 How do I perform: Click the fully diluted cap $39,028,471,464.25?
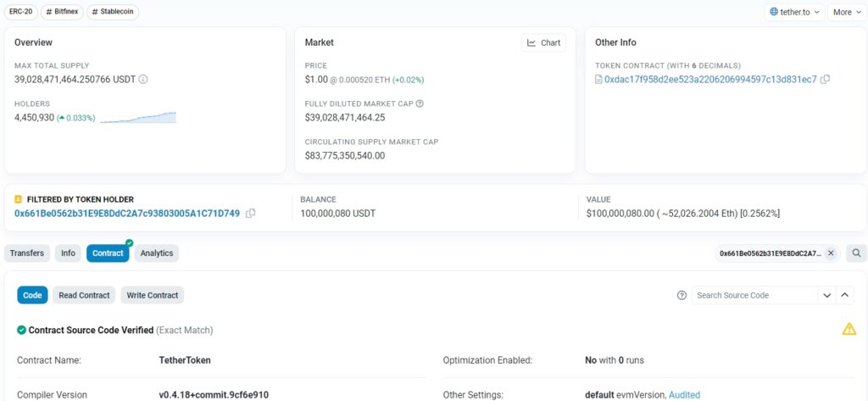pyautogui.click(x=345, y=118)
